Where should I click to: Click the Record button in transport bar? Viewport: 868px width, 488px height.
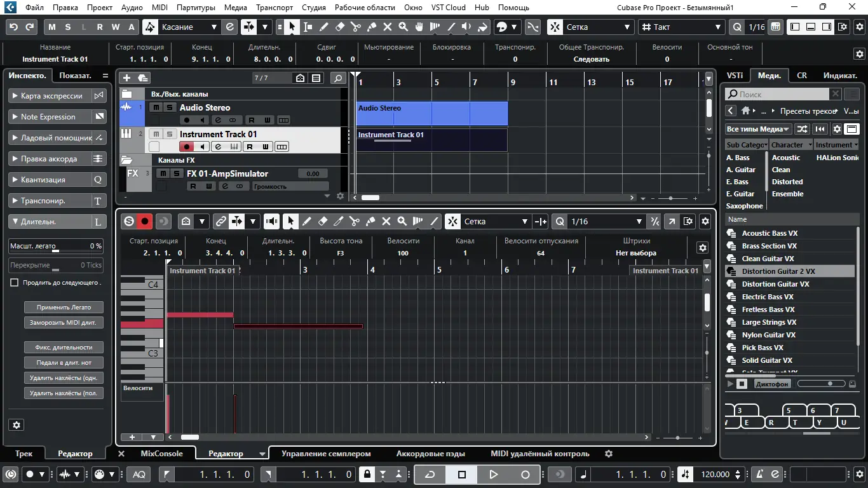click(525, 475)
